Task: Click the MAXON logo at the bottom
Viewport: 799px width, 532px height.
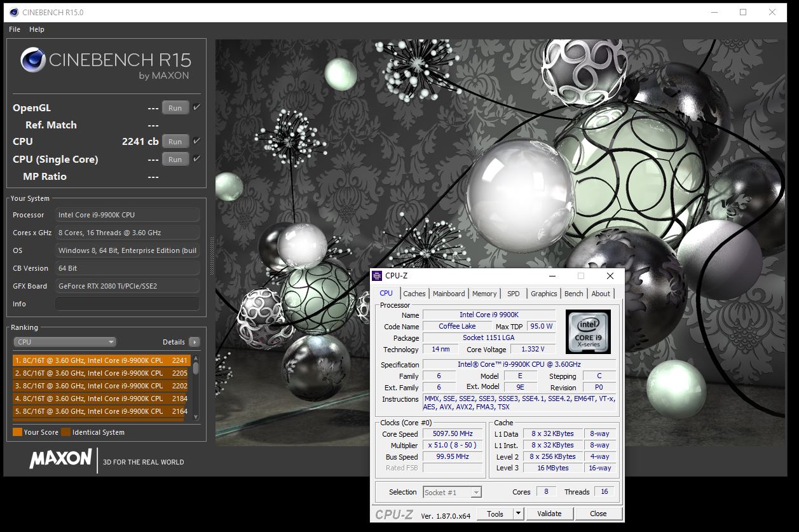Action: (60, 460)
